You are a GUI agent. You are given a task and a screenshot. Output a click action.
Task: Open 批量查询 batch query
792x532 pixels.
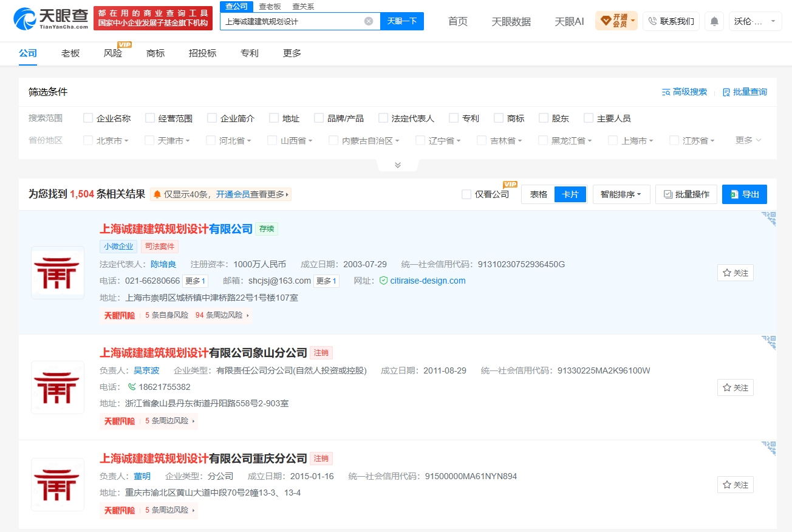[745, 92]
